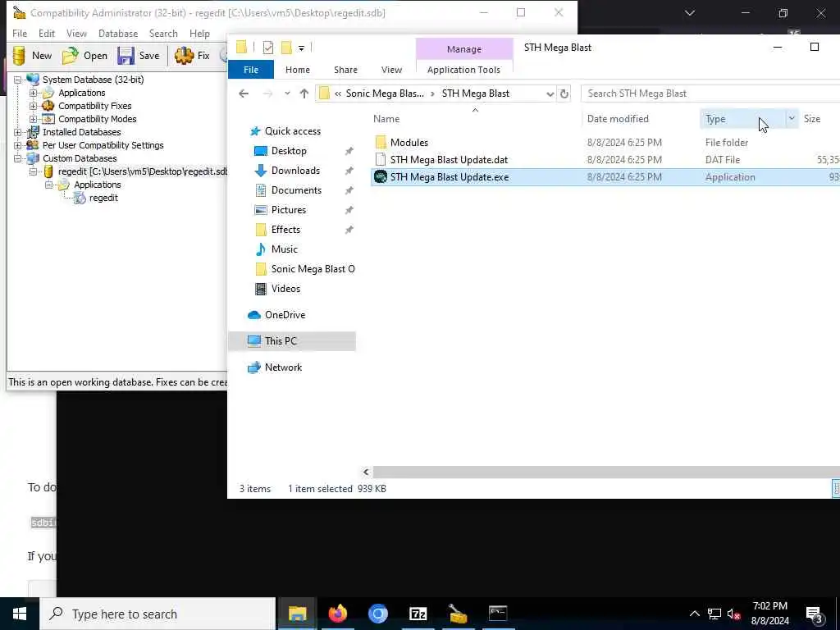The height and width of the screenshot is (630, 840).
Task: Open Firefox from the taskbar
Action: (337, 614)
